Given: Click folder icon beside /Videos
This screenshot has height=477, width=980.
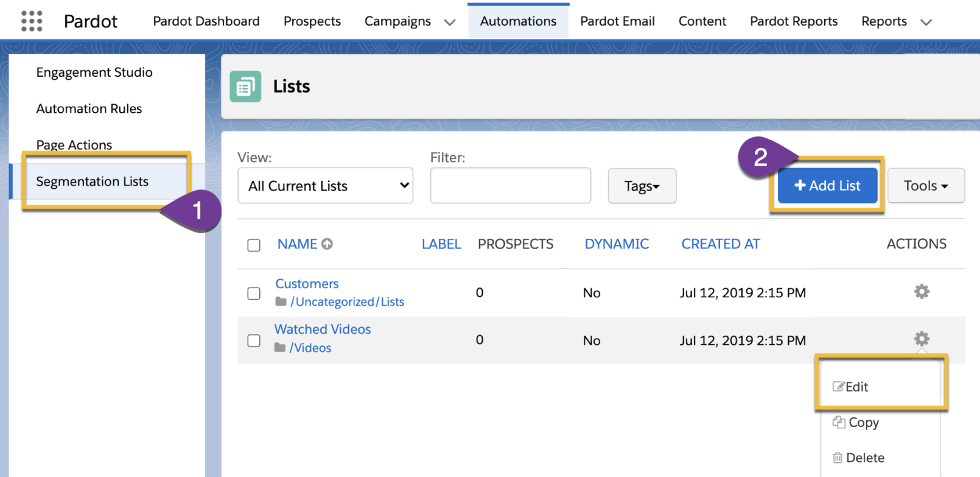Looking at the screenshot, I should coord(280,348).
